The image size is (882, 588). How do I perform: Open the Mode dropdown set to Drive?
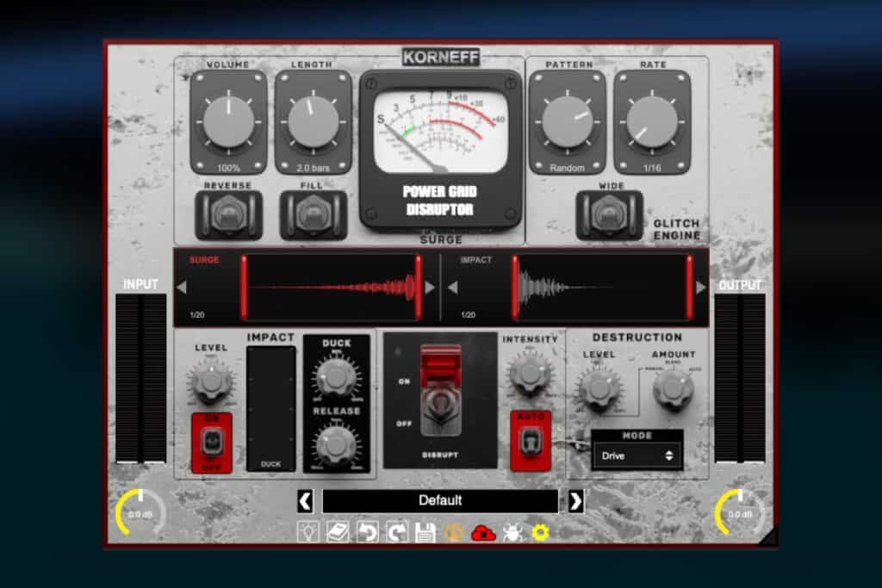click(x=637, y=455)
